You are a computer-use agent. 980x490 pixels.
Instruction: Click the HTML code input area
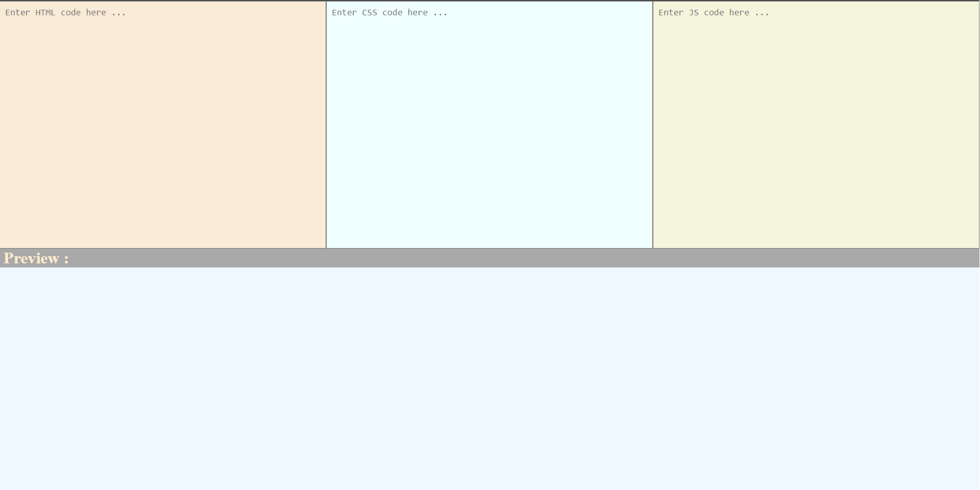163,125
